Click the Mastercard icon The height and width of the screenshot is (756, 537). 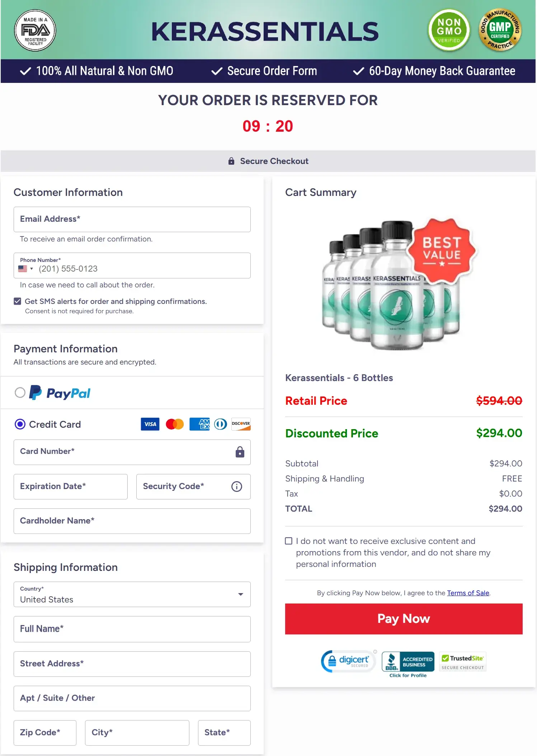(x=174, y=424)
